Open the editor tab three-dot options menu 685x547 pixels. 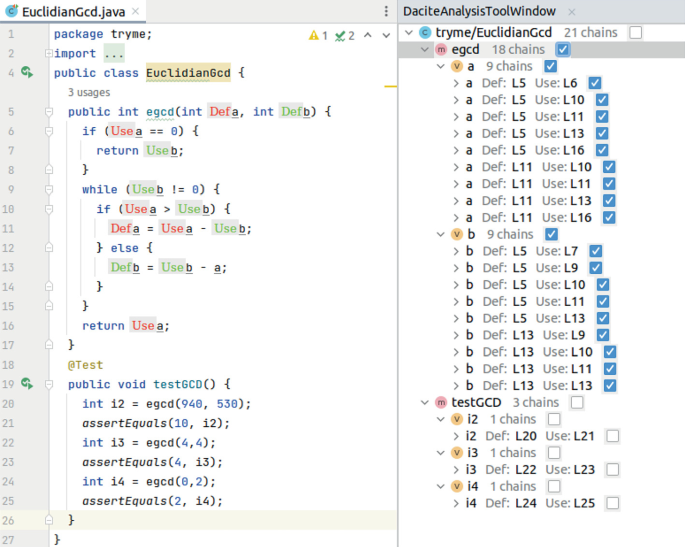pyautogui.click(x=386, y=11)
